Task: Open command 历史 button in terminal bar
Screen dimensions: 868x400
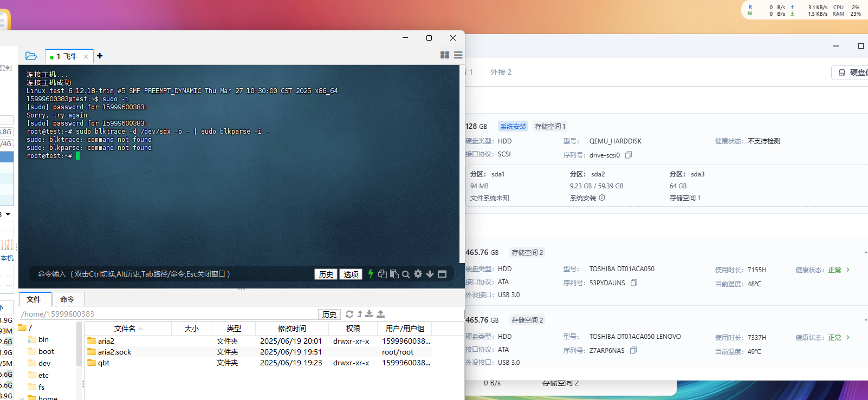Action: (326, 274)
